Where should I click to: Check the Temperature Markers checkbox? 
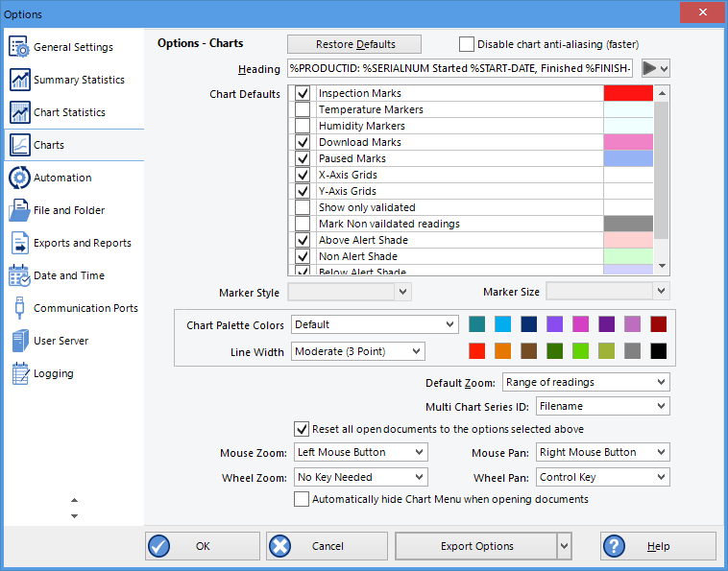303,109
